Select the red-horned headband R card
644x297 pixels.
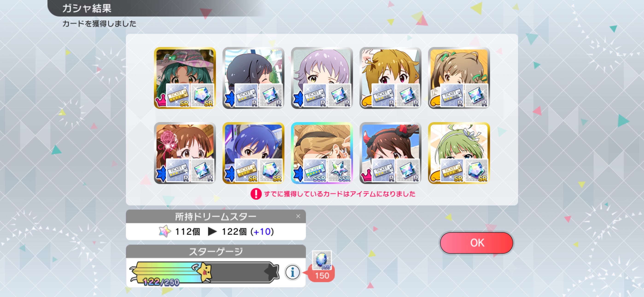point(390,153)
